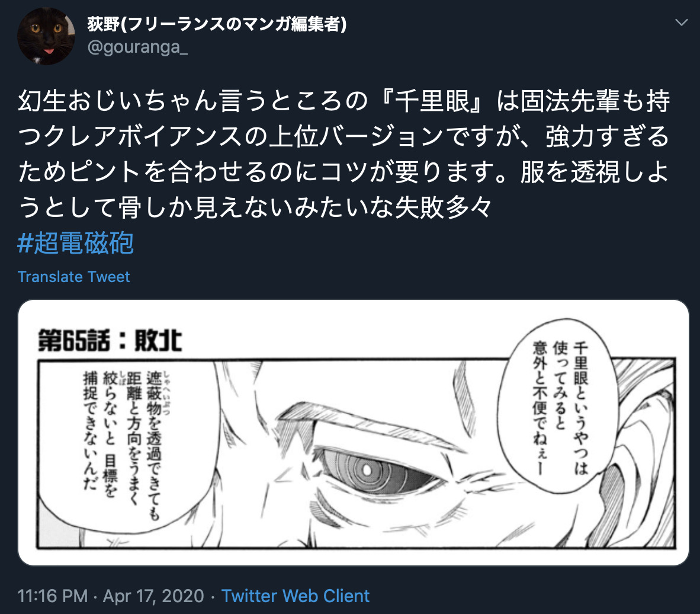700x614 pixels.
Task: Open the #超電磁砲 hashtag
Action: [75, 243]
